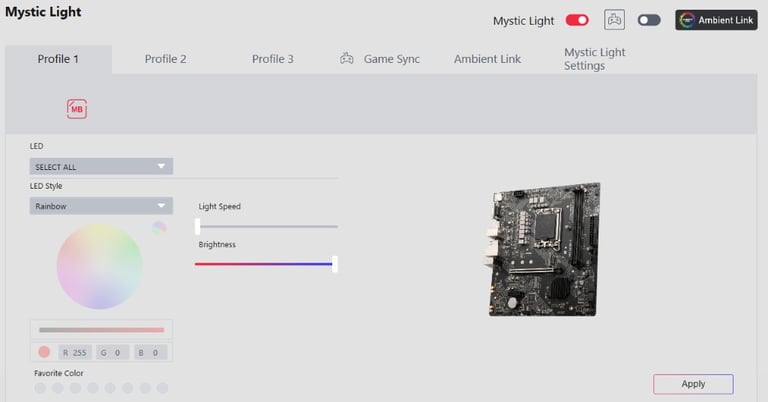Click the G 0 value field
Screen dimensions: 768x402
click(112, 353)
